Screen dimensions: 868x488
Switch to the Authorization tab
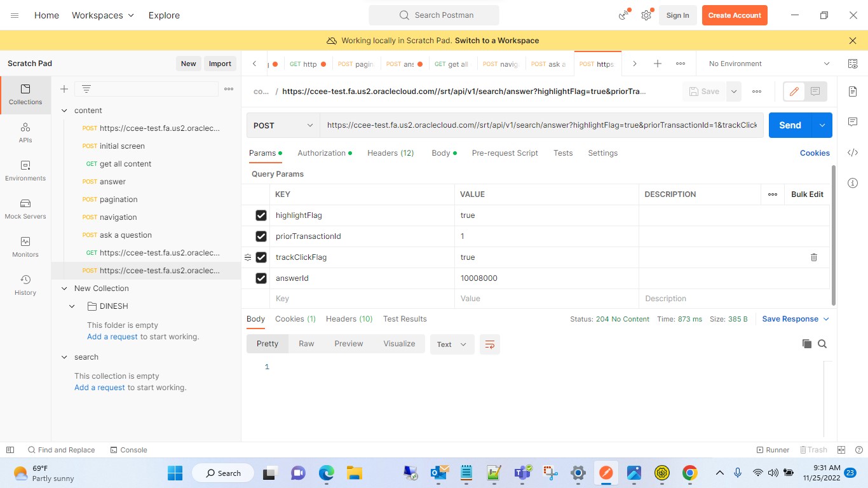tap(321, 152)
